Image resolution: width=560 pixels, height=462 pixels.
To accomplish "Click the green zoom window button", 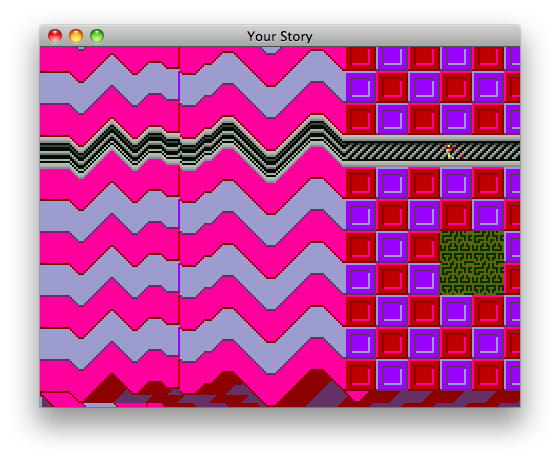I will tap(97, 36).
